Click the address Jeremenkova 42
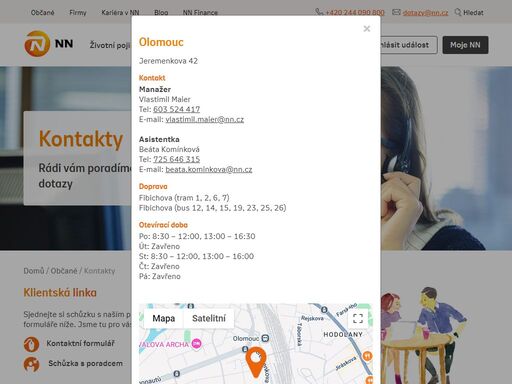512x384 pixels. (168, 61)
